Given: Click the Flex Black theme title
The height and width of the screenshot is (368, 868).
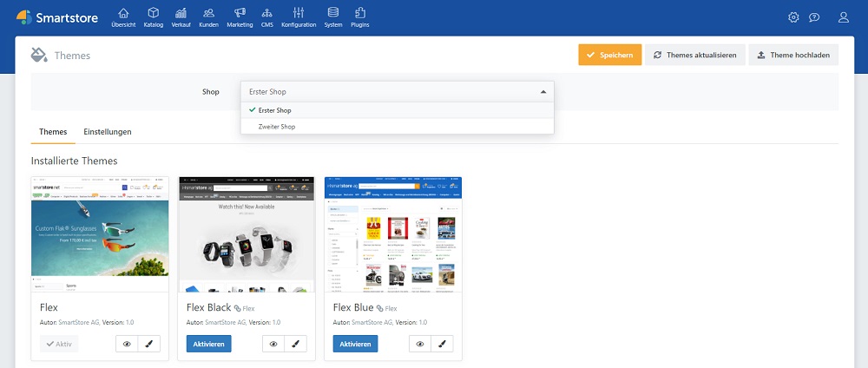Looking at the screenshot, I should click(x=208, y=307).
